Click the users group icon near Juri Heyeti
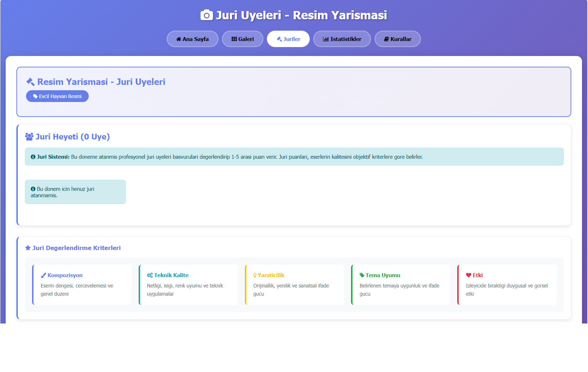Screen dimensions: 588x372 coord(29,137)
